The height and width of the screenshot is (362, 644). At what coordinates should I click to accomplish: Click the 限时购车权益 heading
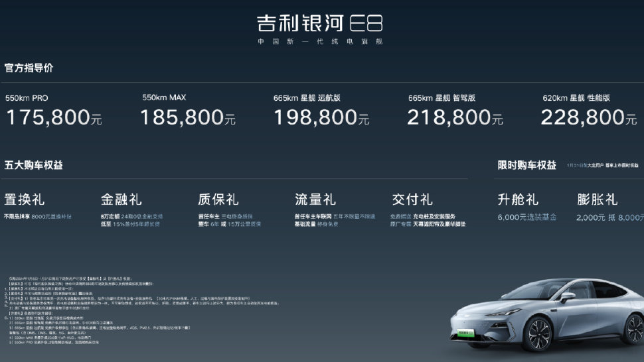tap(527, 165)
